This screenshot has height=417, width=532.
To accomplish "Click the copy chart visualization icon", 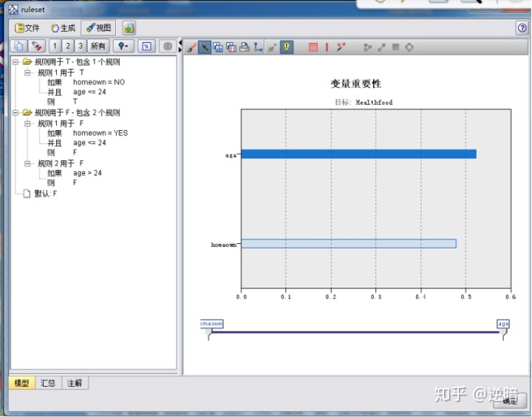I will click(x=218, y=47).
